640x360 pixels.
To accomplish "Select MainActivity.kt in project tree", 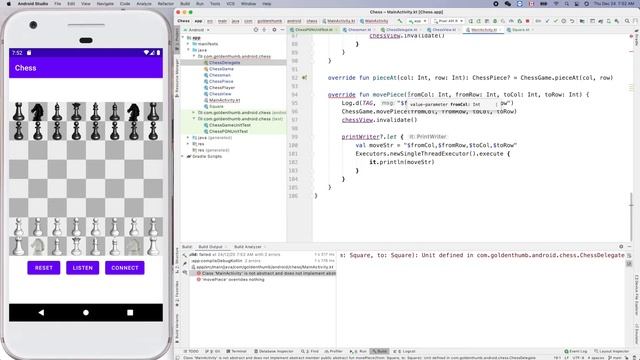I will (224, 100).
